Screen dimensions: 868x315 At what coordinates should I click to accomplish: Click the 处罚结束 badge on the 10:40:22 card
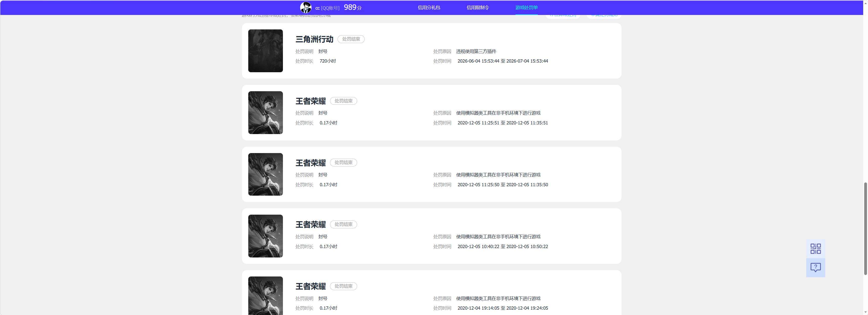pos(343,224)
